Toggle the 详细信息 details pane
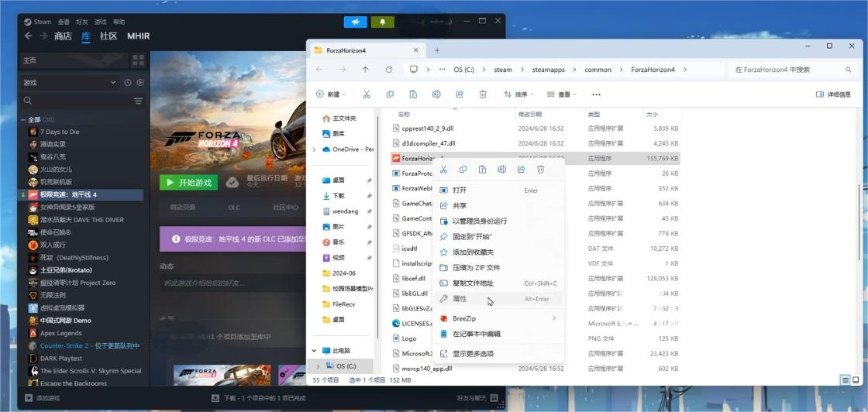The width and height of the screenshot is (868, 412). point(833,94)
